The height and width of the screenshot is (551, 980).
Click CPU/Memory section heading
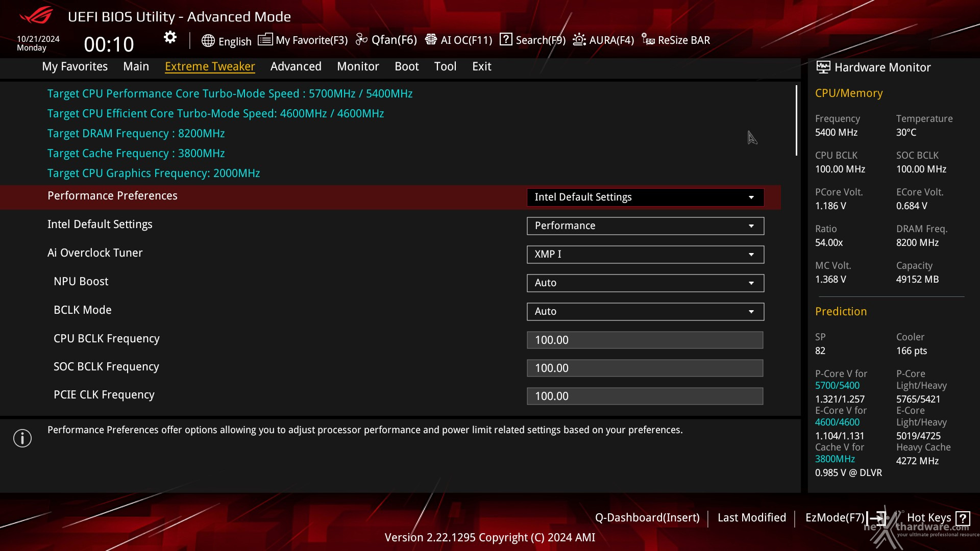(849, 93)
